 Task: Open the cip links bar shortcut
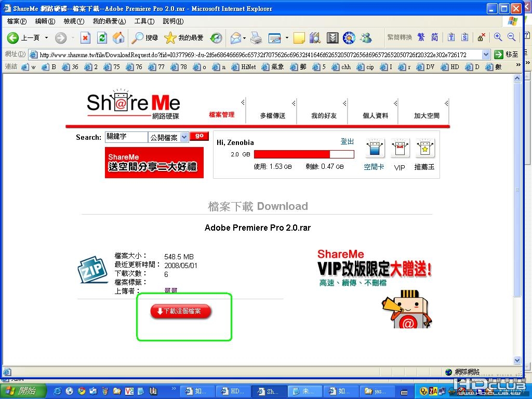coord(366,67)
